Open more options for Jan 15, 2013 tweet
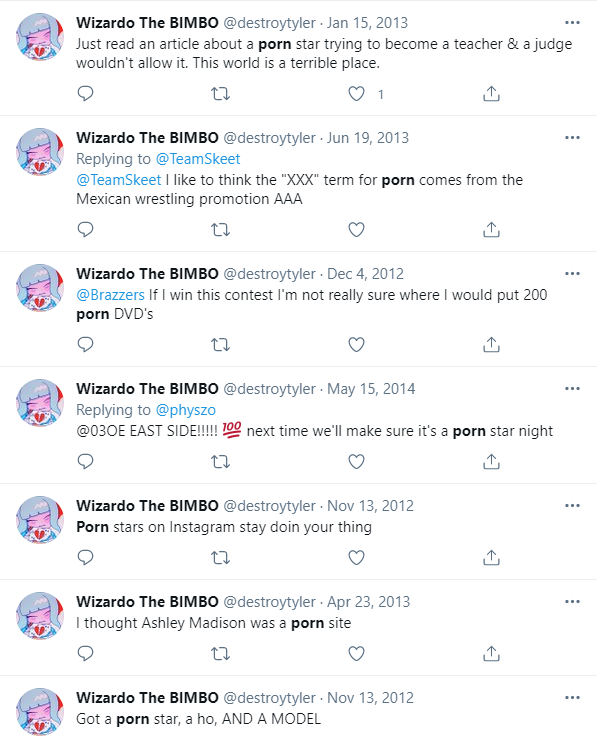The image size is (597, 739). click(572, 23)
